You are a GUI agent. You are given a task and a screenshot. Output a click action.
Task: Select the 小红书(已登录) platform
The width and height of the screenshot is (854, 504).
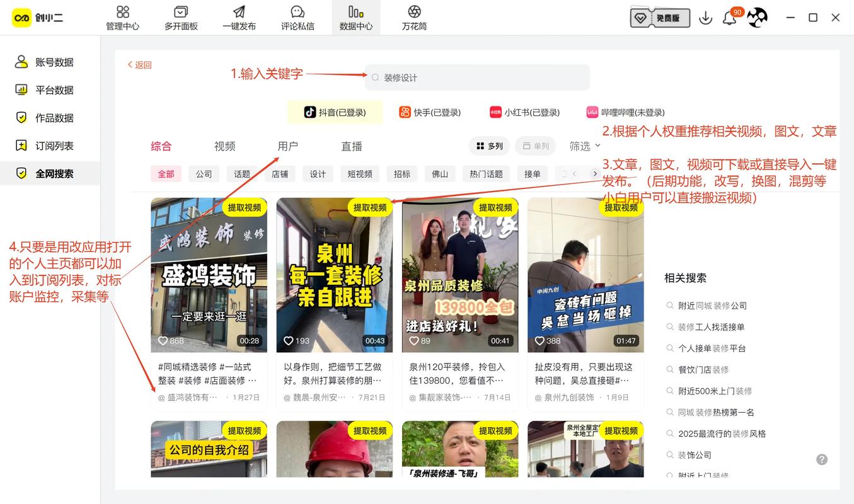524,112
